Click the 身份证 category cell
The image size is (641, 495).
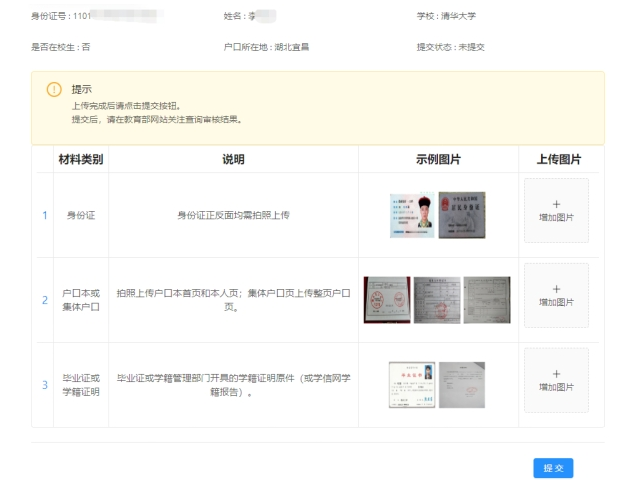tap(81, 215)
